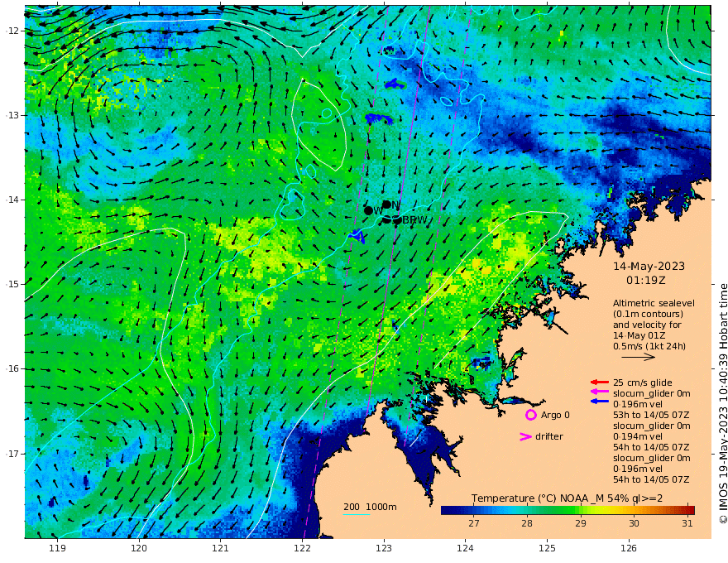Click the longitude axis label 120
Image resolution: width=728 pixels, height=563 pixels.
[x=139, y=548]
